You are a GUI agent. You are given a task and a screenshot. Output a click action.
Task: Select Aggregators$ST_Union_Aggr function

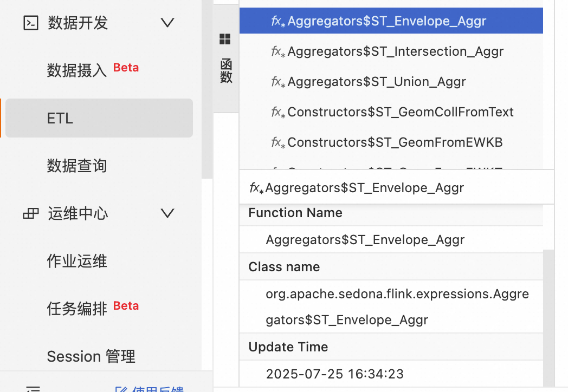click(391, 82)
